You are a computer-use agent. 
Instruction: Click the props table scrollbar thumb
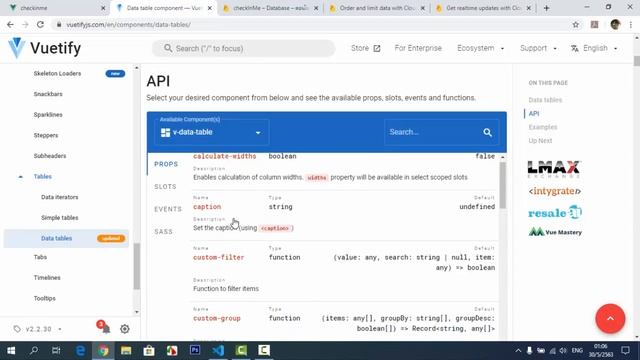coord(502,185)
